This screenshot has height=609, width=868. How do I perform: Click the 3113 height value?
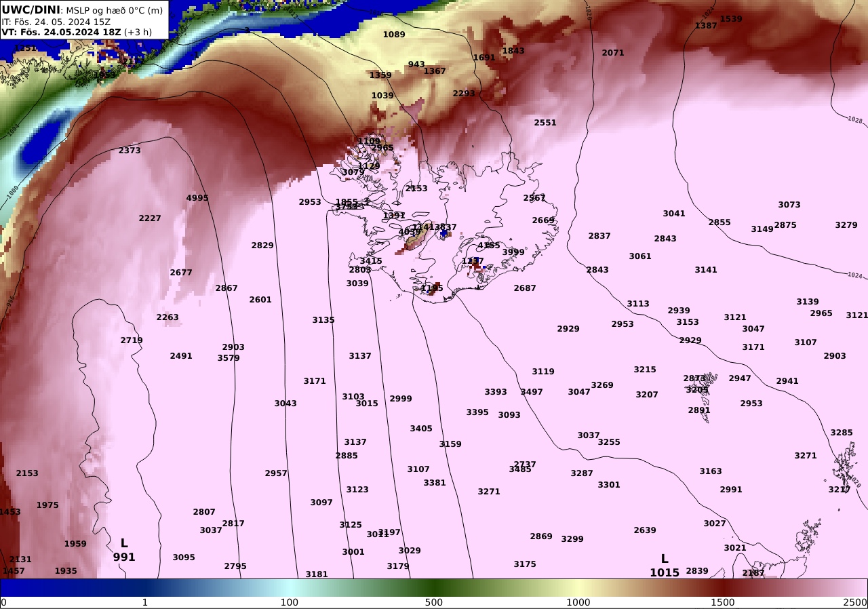(638, 304)
